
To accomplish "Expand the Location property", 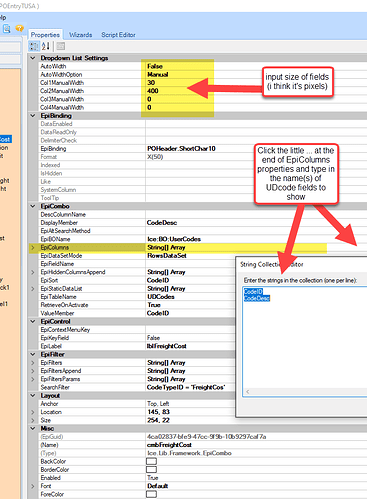I will pos(33,412).
